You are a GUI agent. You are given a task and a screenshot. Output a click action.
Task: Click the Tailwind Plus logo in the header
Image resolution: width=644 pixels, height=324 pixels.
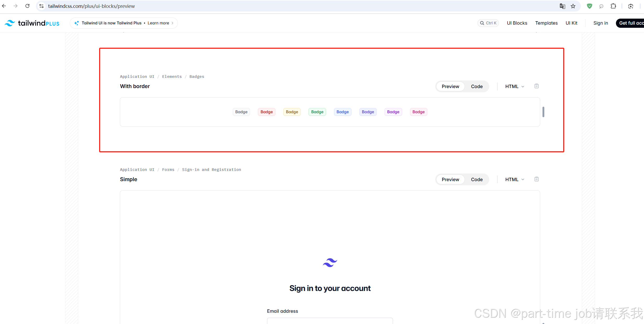[x=31, y=23]
